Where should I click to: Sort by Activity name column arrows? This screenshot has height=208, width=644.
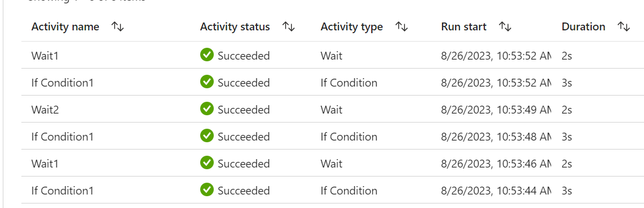tap(118, 27)
